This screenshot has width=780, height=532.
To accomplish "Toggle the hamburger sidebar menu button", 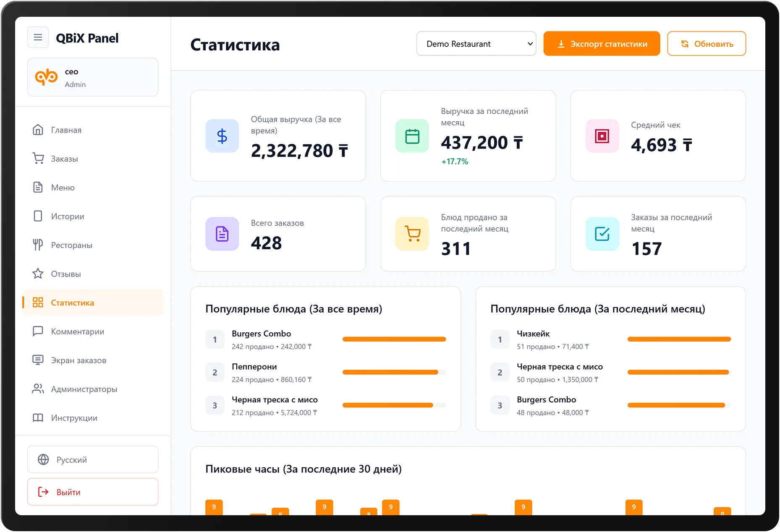I will click(38, 37).
